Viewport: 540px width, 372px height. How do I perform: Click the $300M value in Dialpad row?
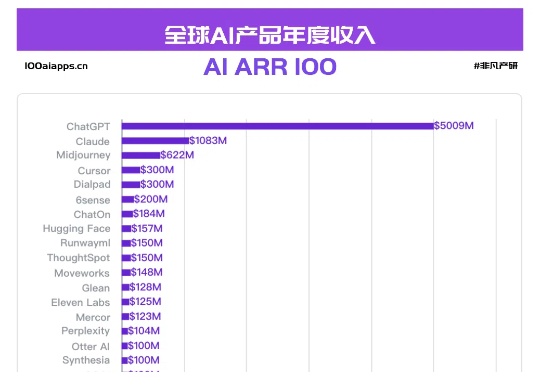(157, 184)
